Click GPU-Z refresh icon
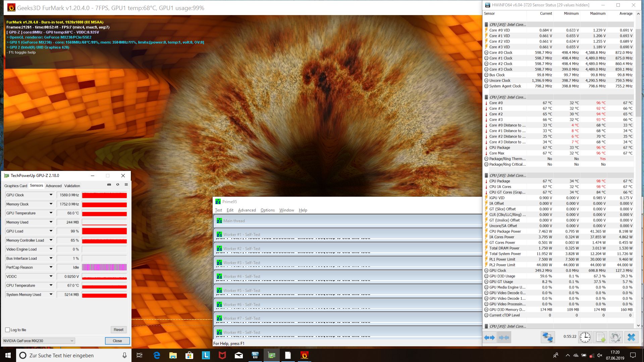Screen dimensions: 644x362 pyautogui.click(x=118, y=185)
